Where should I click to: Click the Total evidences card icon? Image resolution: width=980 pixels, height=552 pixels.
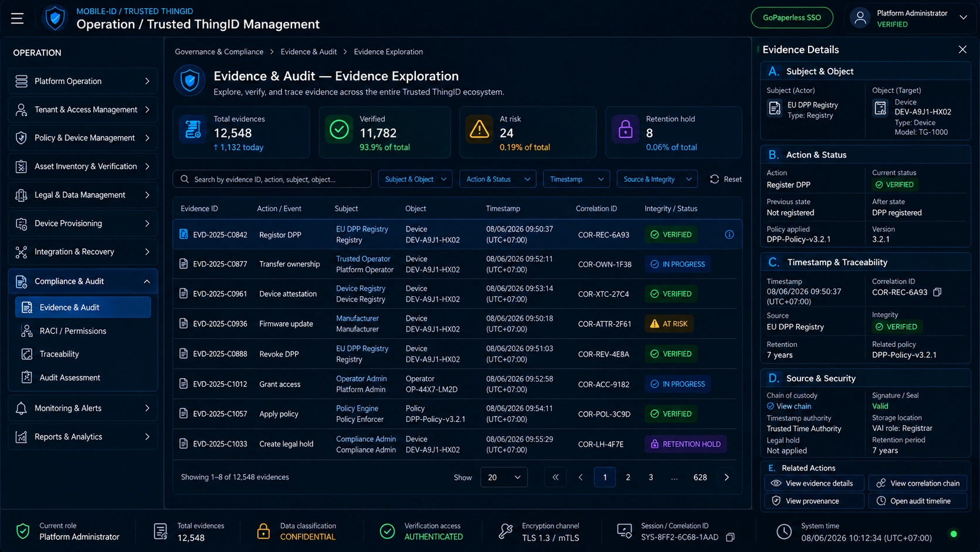pyautogui.click(x=193, y=130)
